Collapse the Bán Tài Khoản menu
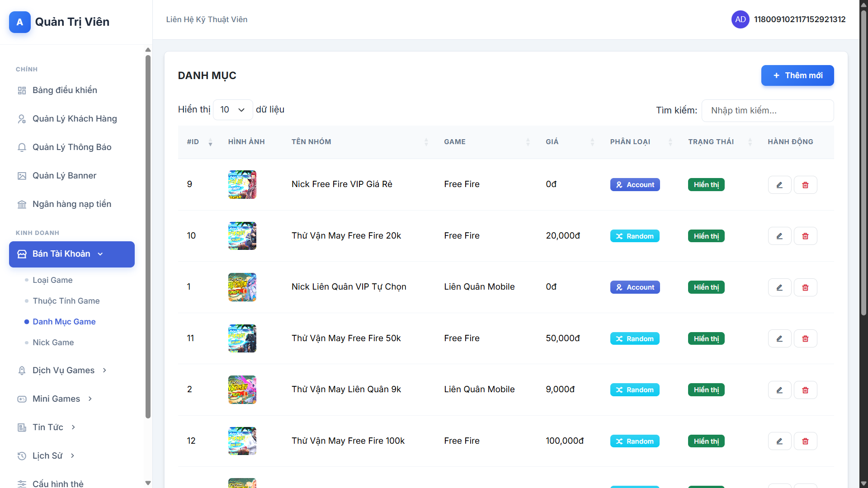The image size is (868, 488). click(x=71, y=254)
